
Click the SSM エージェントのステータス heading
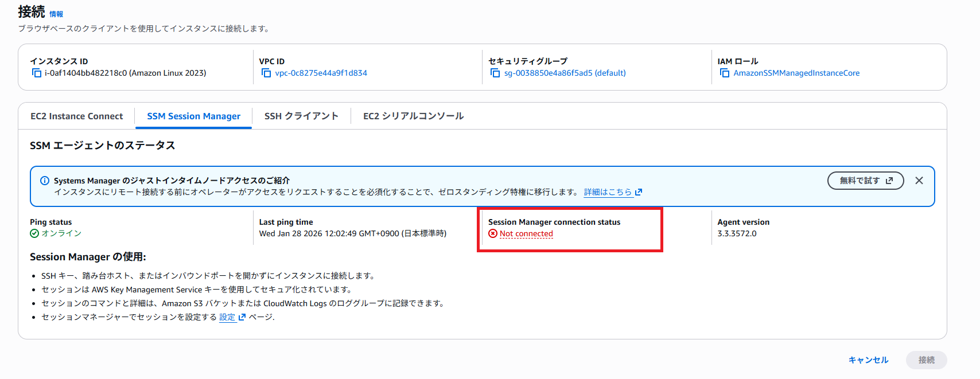point(103,146)
